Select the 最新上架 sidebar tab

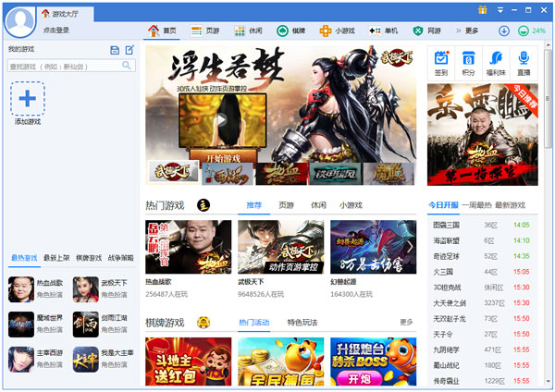coord(56,258)
